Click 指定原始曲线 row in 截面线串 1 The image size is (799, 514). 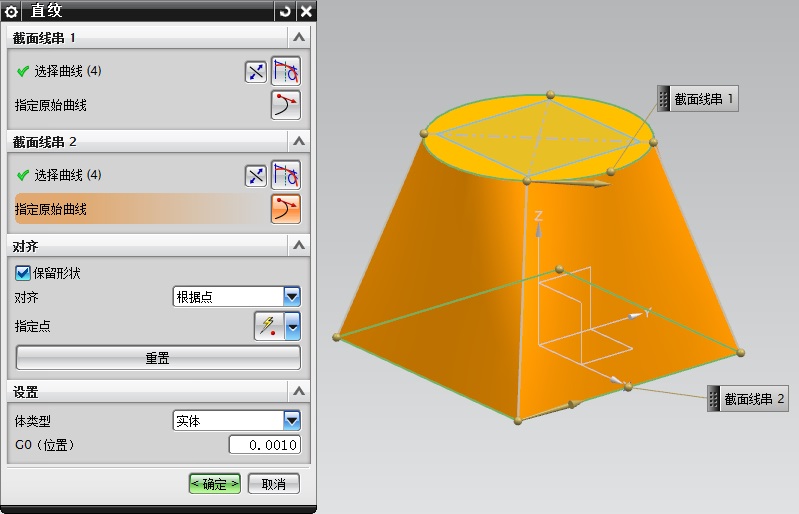coord(158,105)
